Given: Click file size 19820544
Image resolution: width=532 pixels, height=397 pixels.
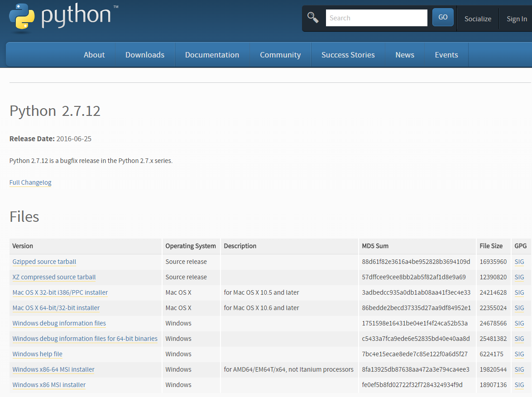Looking at the screenshot, I should 493,369.
